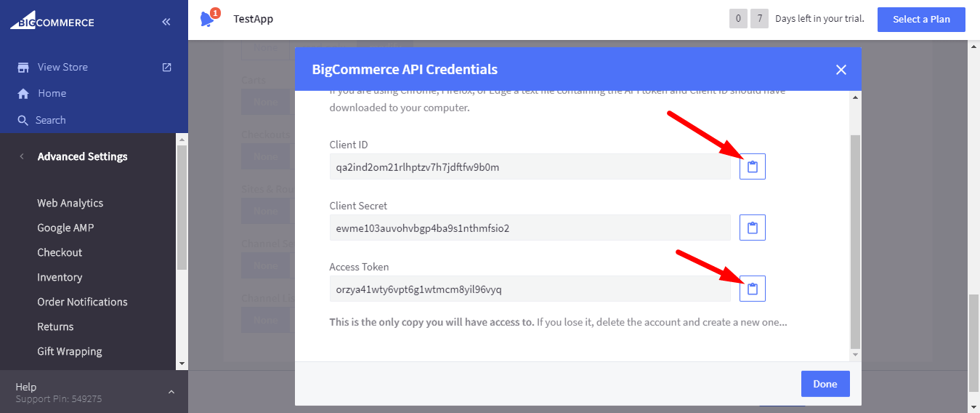Open Order Notifications settings
The image size is (980, 413).
coord(82,302)
